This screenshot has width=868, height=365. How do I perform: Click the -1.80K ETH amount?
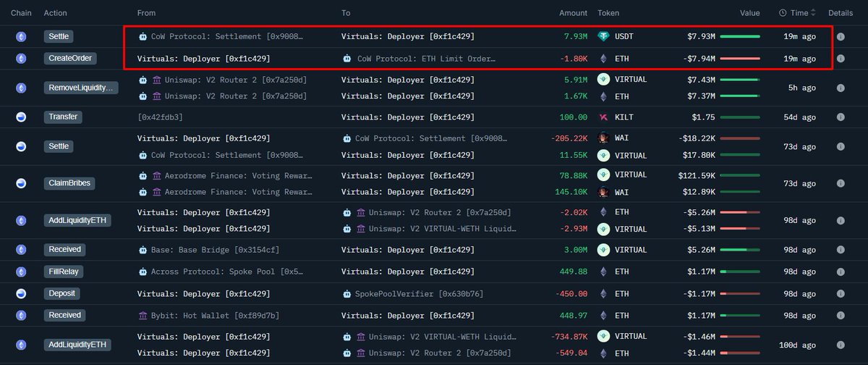573,58
